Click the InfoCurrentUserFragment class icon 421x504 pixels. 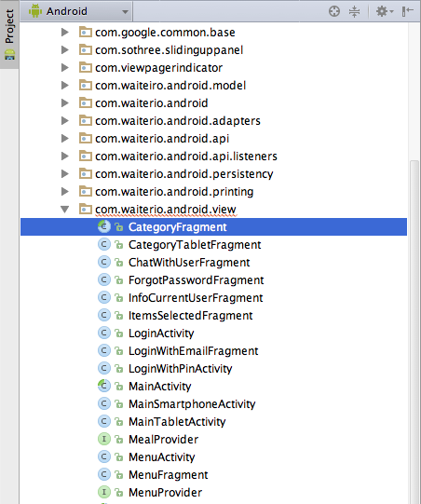pyautogui.click(x=104, y=297)
